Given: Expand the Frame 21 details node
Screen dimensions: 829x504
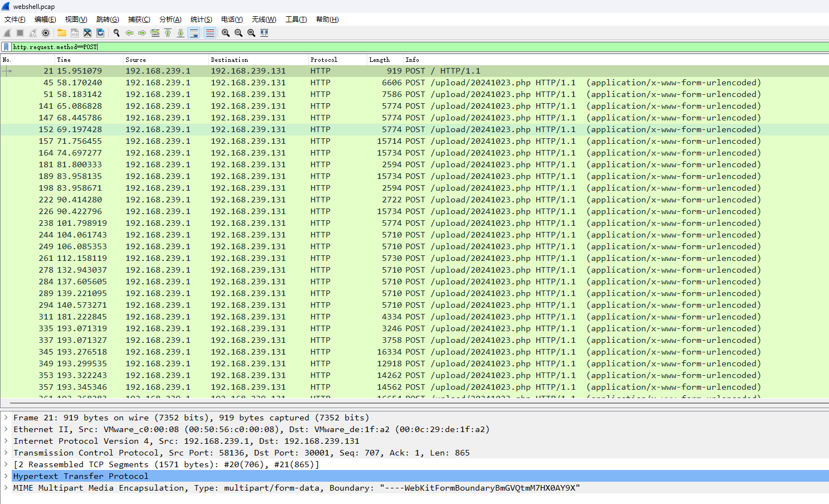Looking at the screenshot, I should 6,418.
